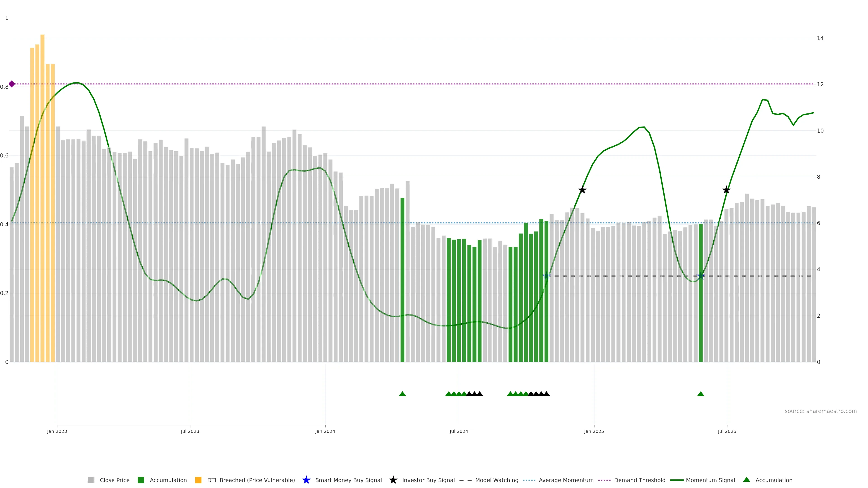Click the black star marker near Jul 2025
Screen dimensions: 868x488
[x=726, y=190]
